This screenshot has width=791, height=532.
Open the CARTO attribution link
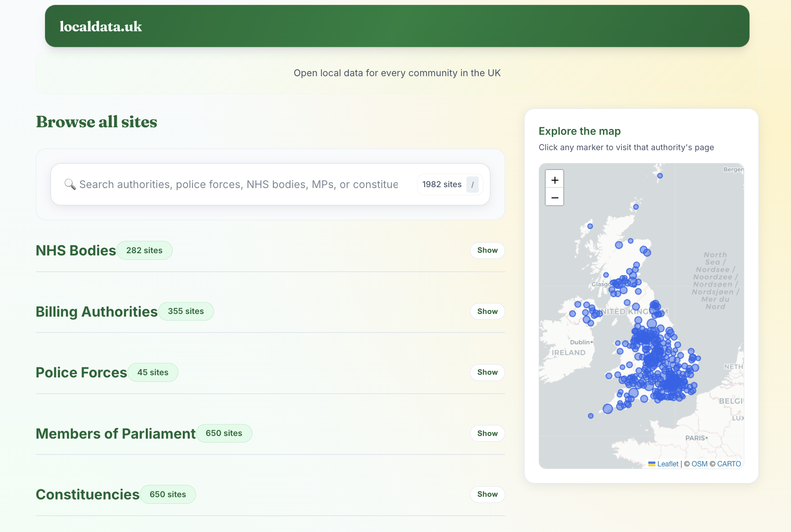click(728, 463)
